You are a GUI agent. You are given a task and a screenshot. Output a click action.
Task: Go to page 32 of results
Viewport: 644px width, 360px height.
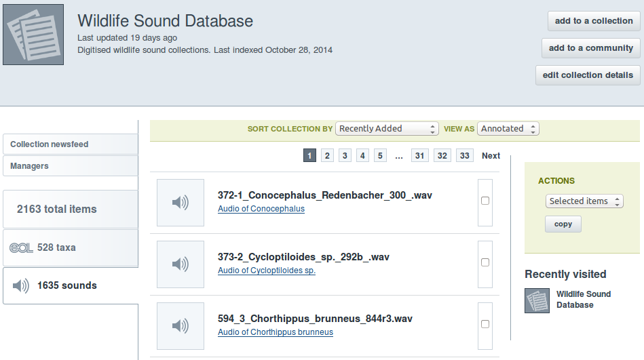point(442,155)
